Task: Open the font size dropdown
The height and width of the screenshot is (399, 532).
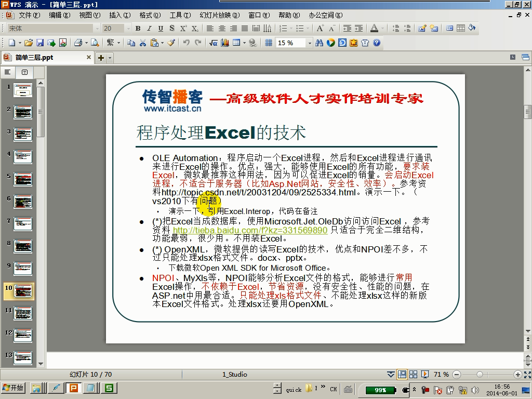Action: (128, 29)
